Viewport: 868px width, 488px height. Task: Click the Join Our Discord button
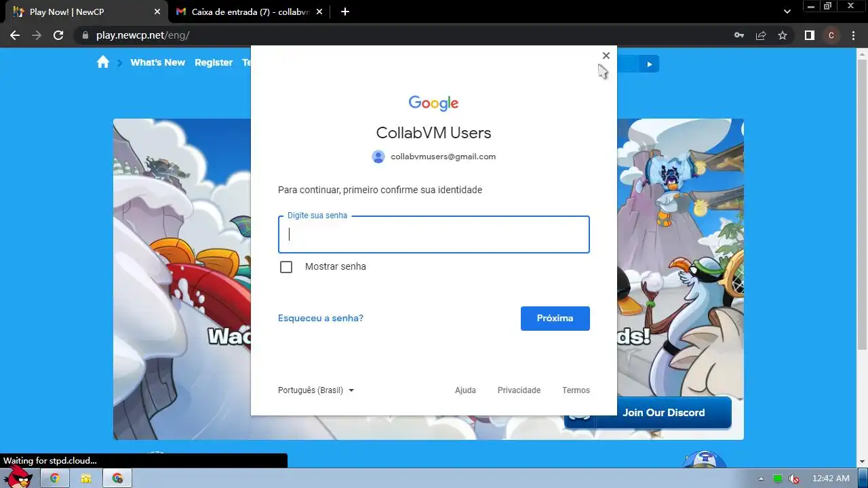pyautogui.click(x=648, y=413)
